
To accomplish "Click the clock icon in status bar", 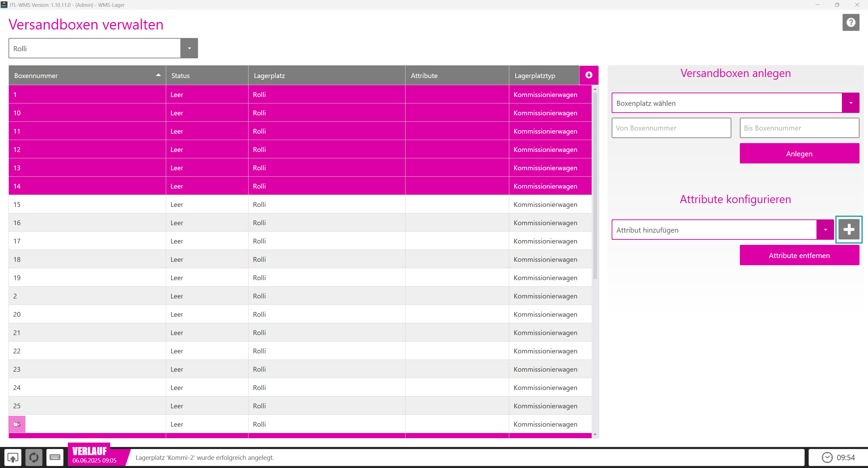I will pos(827,457).
